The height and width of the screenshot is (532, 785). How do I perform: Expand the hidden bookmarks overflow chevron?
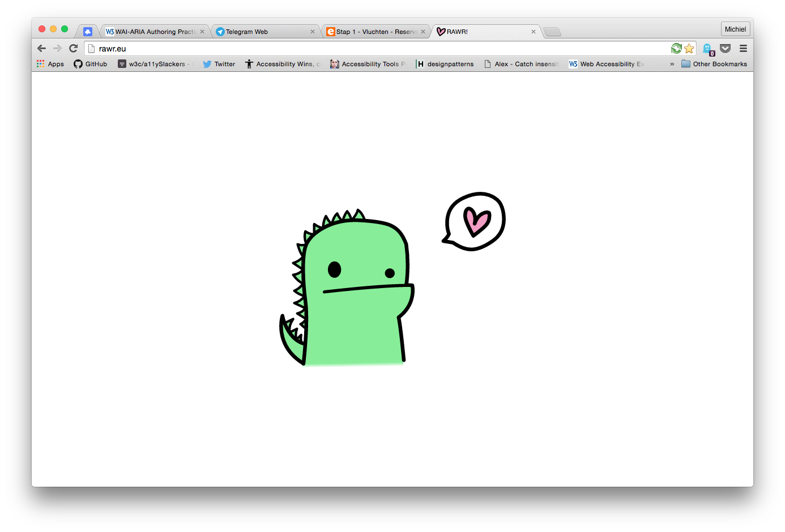(x=672, y=64)
